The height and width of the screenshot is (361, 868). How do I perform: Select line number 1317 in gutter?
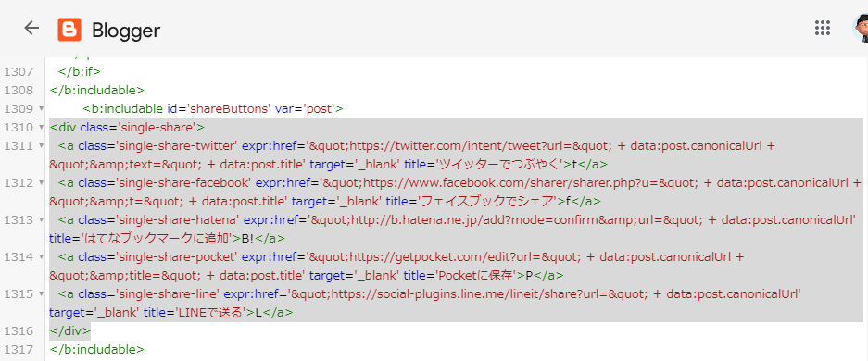(x=19, y=349)
